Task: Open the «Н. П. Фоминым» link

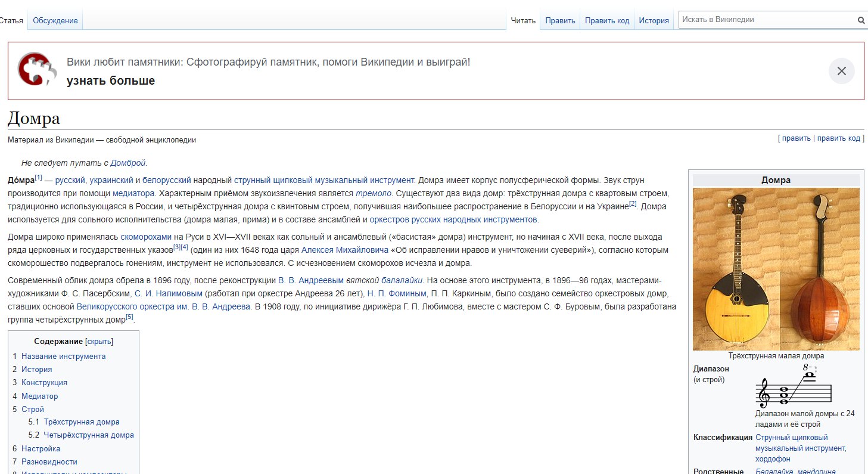Action: click(x=397, y=293)
